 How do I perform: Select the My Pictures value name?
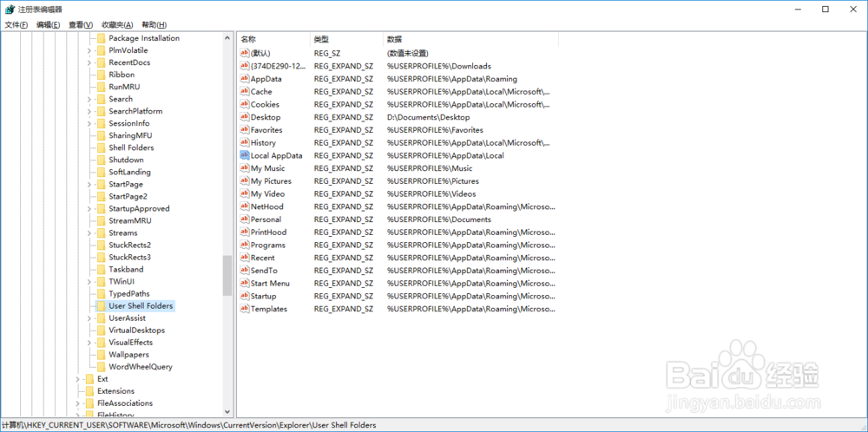click(271, 181)
